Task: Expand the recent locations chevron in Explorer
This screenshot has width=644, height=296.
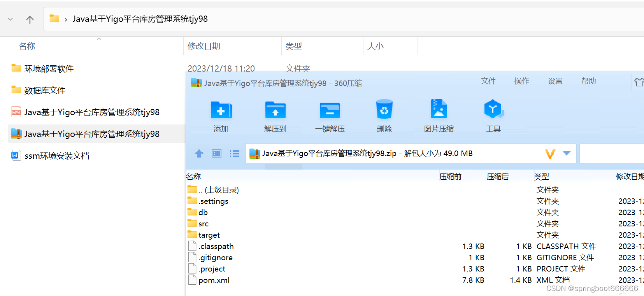Action: click(11, 19)
